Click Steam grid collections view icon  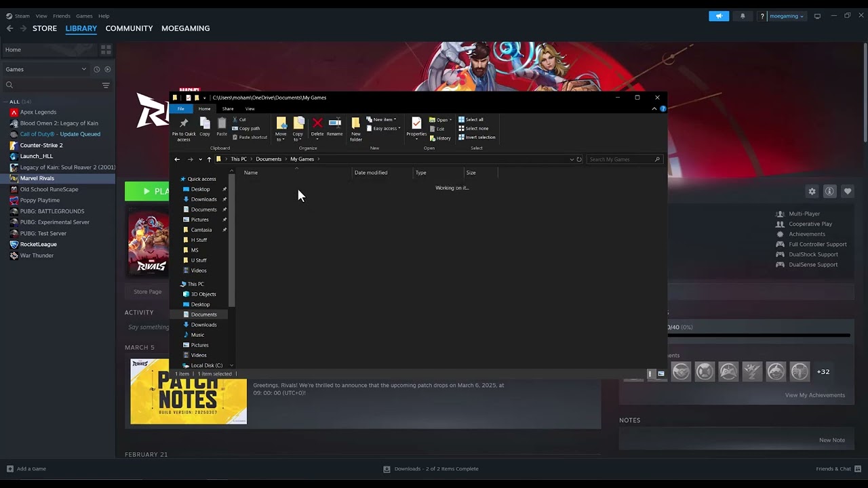(x=106, y=49)
